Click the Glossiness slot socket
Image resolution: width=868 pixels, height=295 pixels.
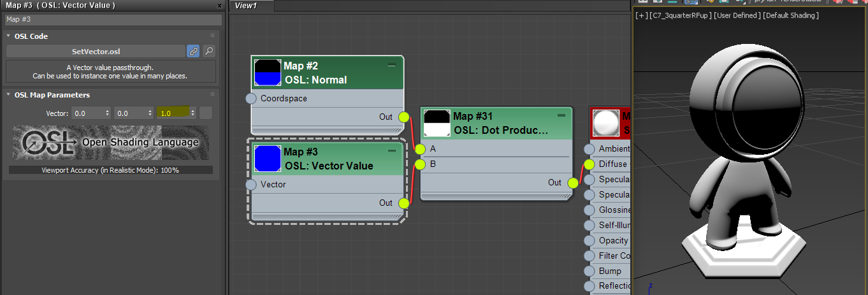(590, 210)
